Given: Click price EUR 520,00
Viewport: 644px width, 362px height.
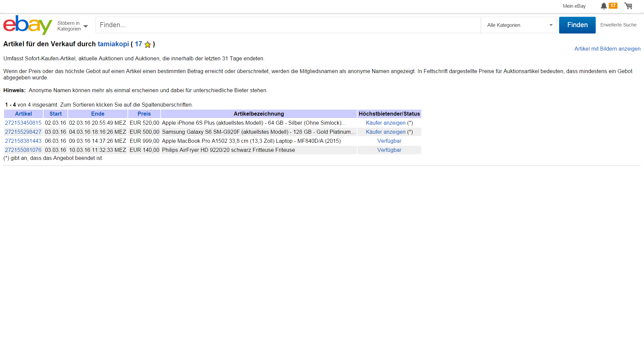Looking at the screenshot, I should tap(144, 123).
